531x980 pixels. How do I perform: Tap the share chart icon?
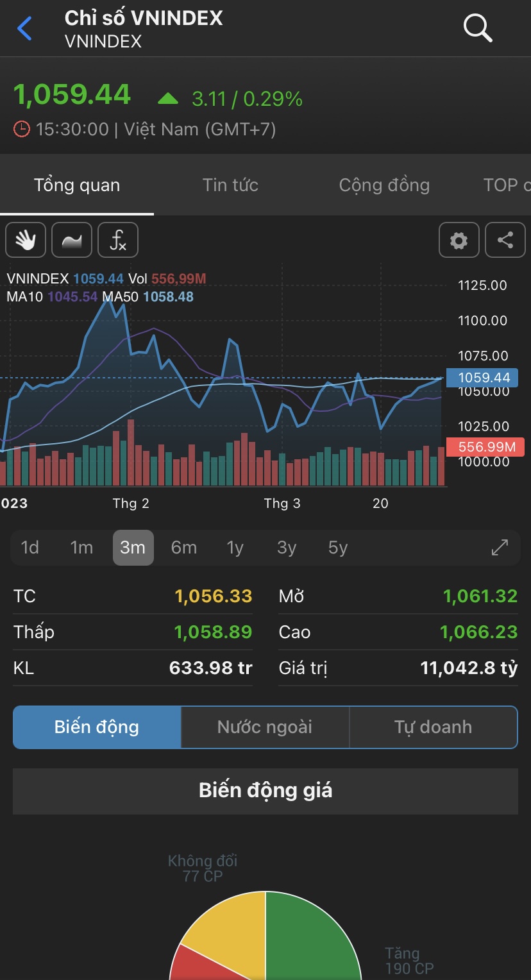click(505, 240)
